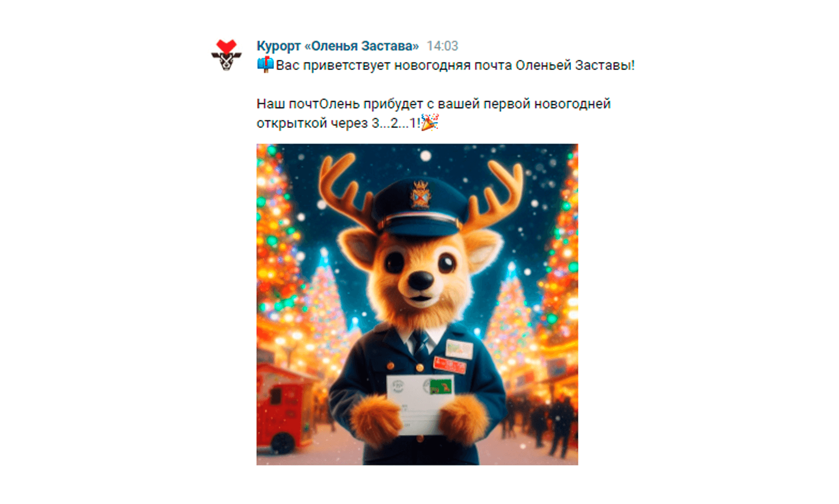The height and width of the screenshot is (504, 839).
Task: Click the mailbox emoji before the greeting
Action: 265,65
